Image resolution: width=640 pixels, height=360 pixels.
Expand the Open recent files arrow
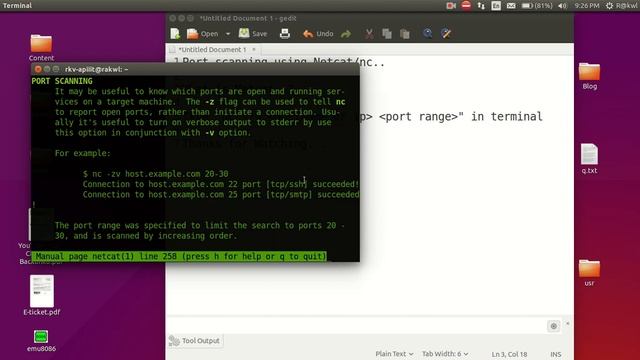click(x=228, y=34)
